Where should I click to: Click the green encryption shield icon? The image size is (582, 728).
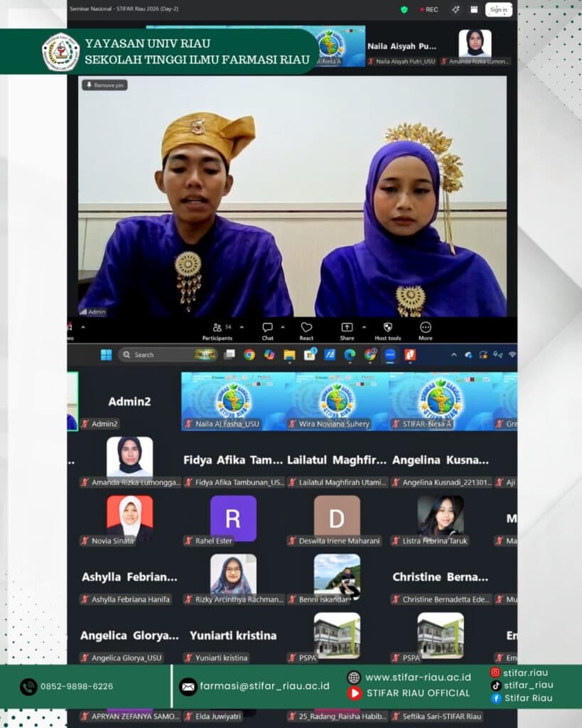tap(404, 9)
